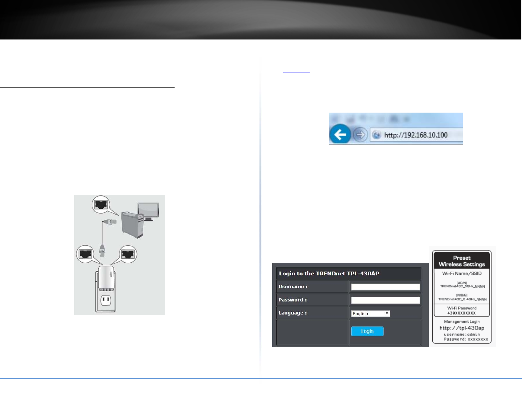The width and height of the screenshot is (532, 412).
Task: Click 'TRENDnet430_2.4GHz_NNNN' on the sticker
Action: coord(462,299)
